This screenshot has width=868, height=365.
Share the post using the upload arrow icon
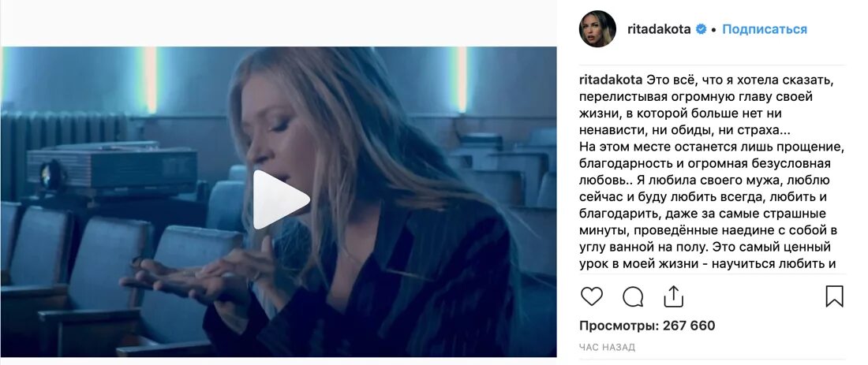click(x=674, y=296)
